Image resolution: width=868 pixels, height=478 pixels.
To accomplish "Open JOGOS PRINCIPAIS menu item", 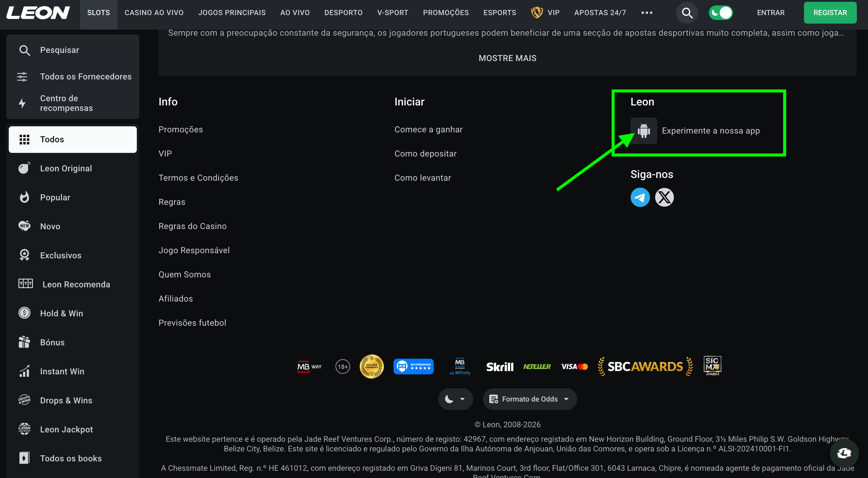I will (x=232, y=13).
